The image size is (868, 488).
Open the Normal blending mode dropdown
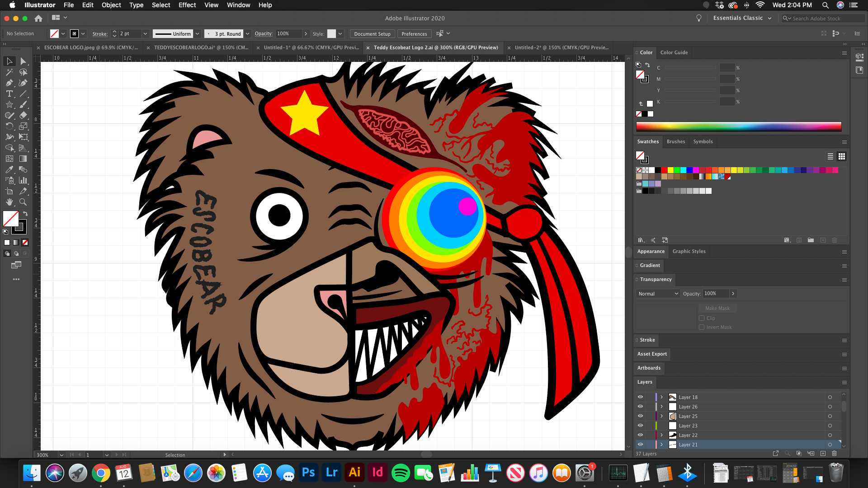click(658, 294)
